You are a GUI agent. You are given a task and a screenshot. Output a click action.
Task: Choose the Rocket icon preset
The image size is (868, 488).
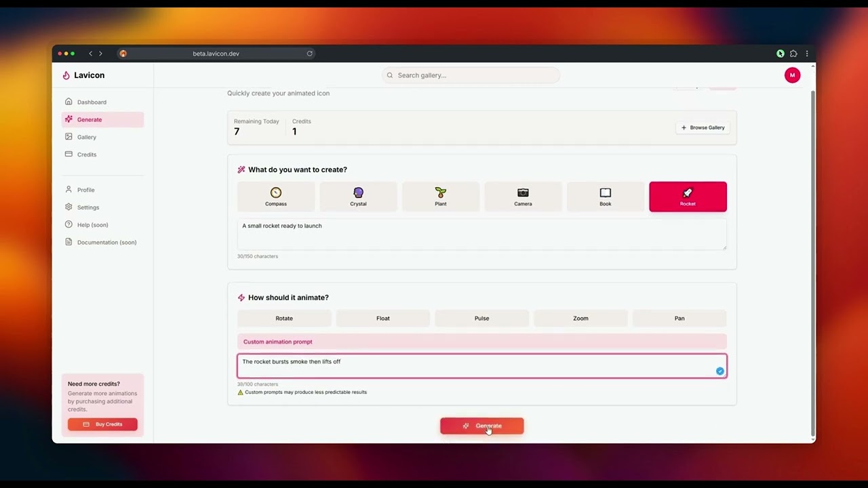tap(688, 197)
